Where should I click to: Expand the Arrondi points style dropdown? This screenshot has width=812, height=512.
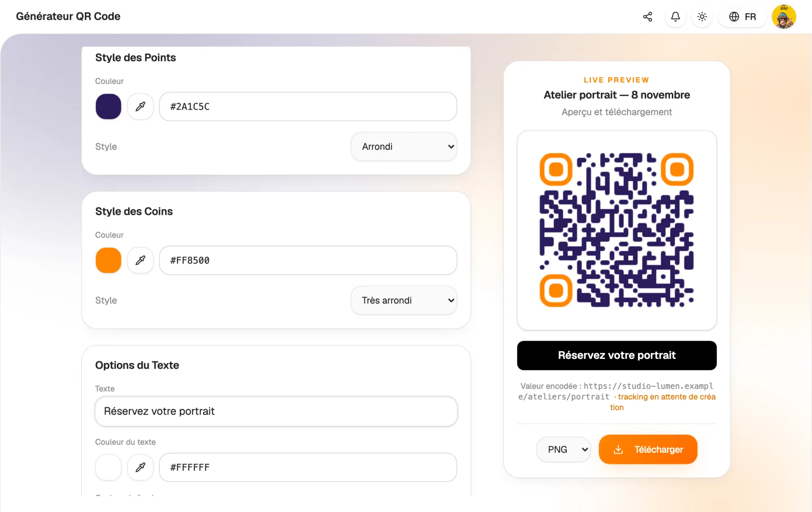click(404, 147)
